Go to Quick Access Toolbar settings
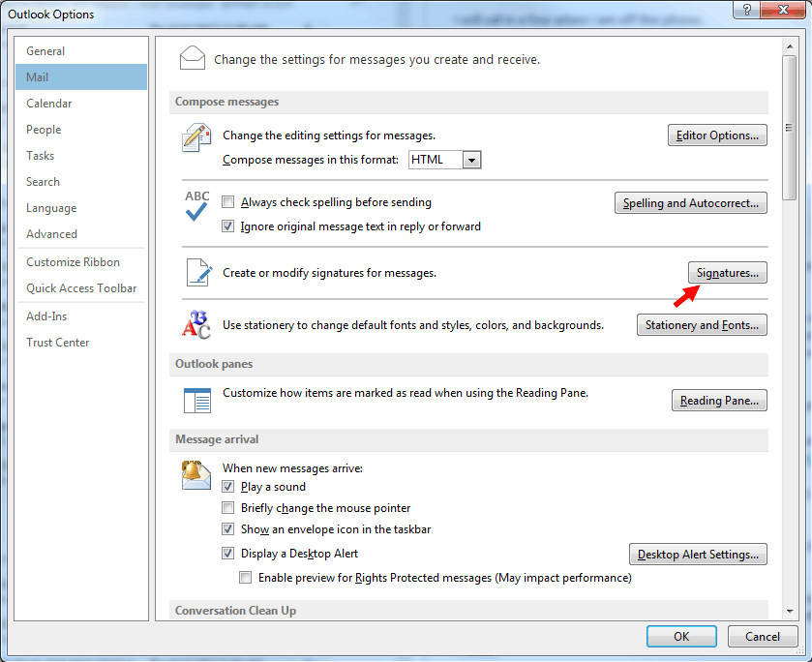The image size is (812, 662). [81, 288]
